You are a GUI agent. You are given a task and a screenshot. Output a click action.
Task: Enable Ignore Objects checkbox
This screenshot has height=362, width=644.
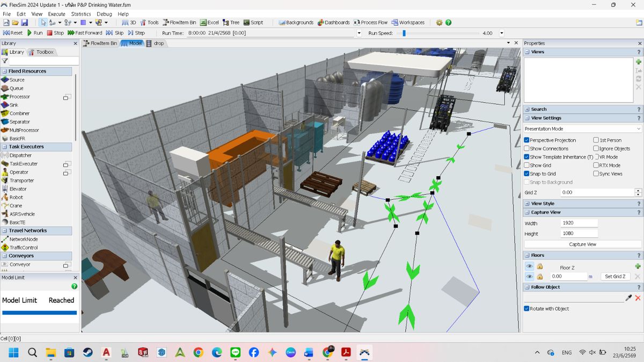596,149
